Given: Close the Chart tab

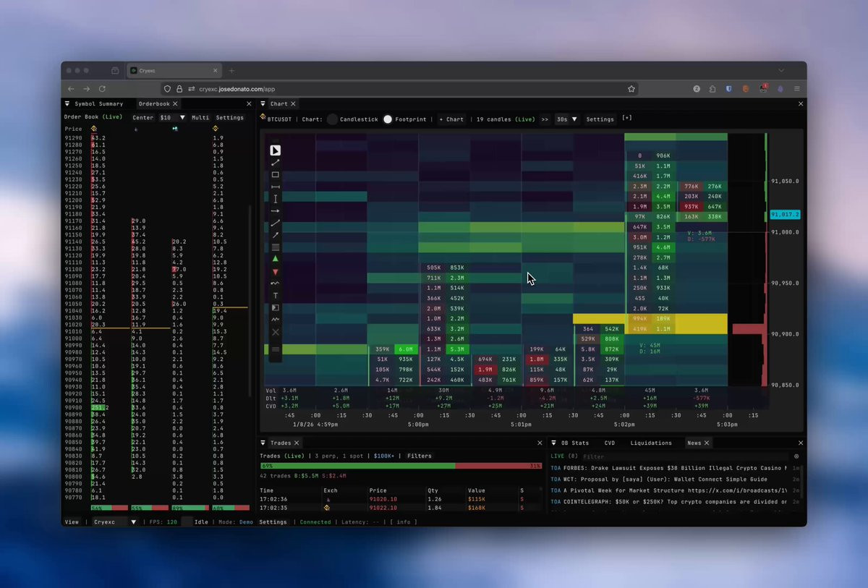Looking at the screenshot, I should 293,104.
